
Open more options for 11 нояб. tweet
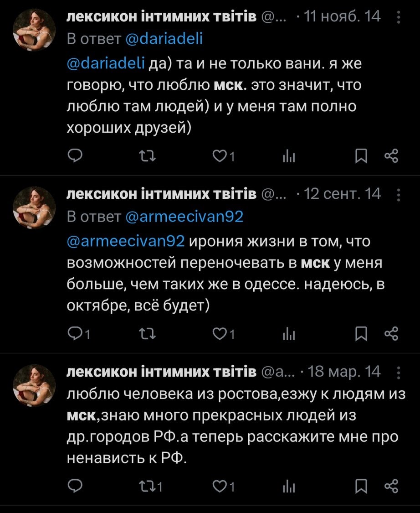pos(399,18)
